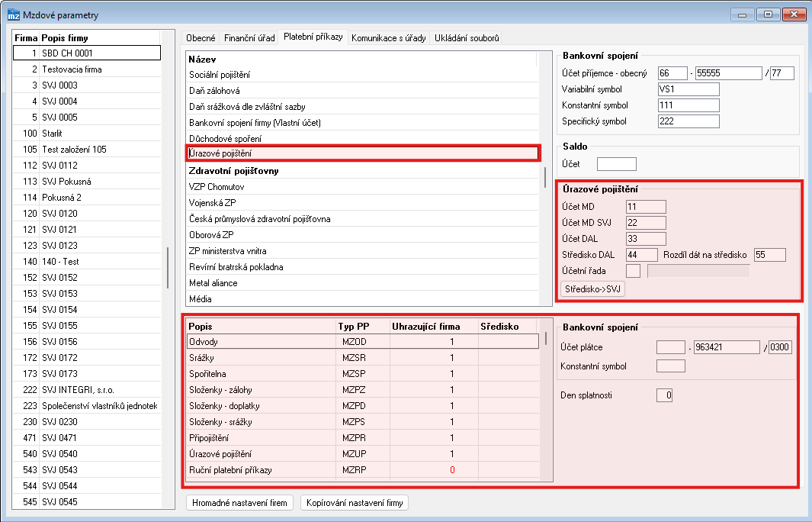Click the Účetní řada small box

click(633, 271)
